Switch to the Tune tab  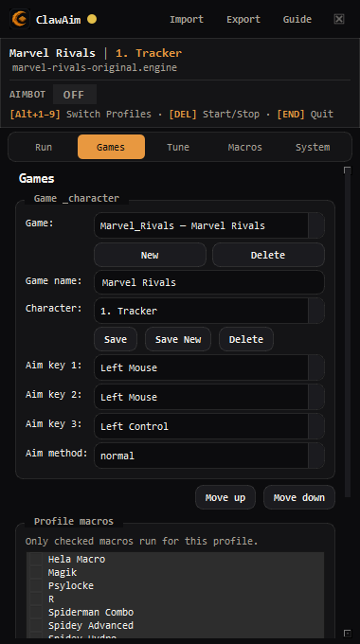[178, 147]
